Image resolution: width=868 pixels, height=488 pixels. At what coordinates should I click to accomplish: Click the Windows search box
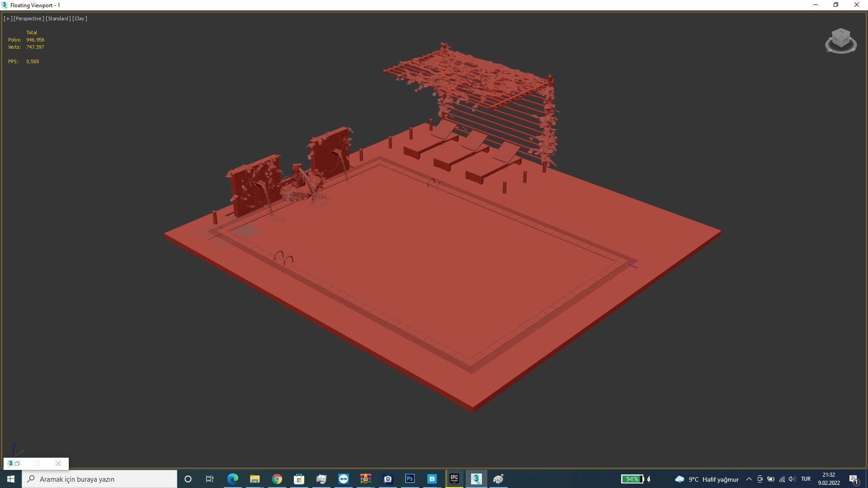coord(99,479)
